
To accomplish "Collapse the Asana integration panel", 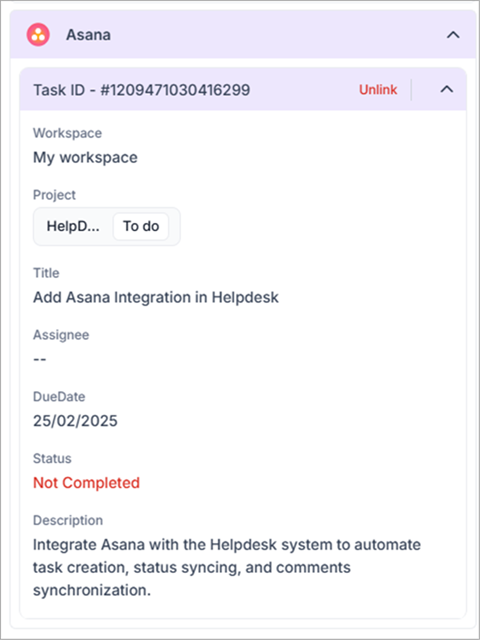I will pos(453,35).
